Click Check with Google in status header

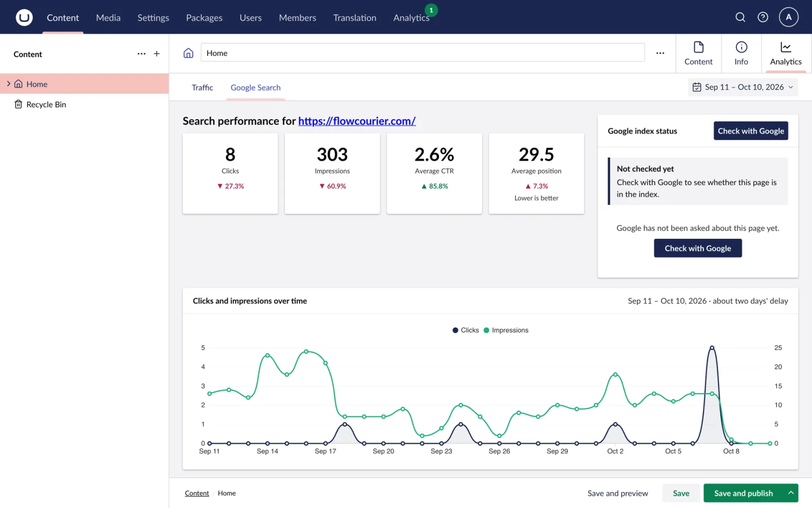[751, 131]
